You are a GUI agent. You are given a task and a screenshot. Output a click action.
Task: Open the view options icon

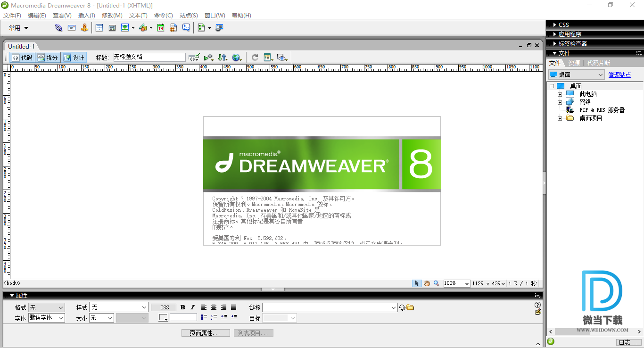(x=269, y=58)
